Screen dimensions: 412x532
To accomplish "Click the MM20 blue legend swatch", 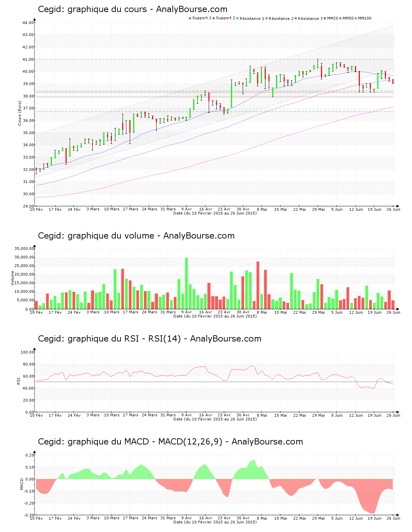I will click(325, 18).
